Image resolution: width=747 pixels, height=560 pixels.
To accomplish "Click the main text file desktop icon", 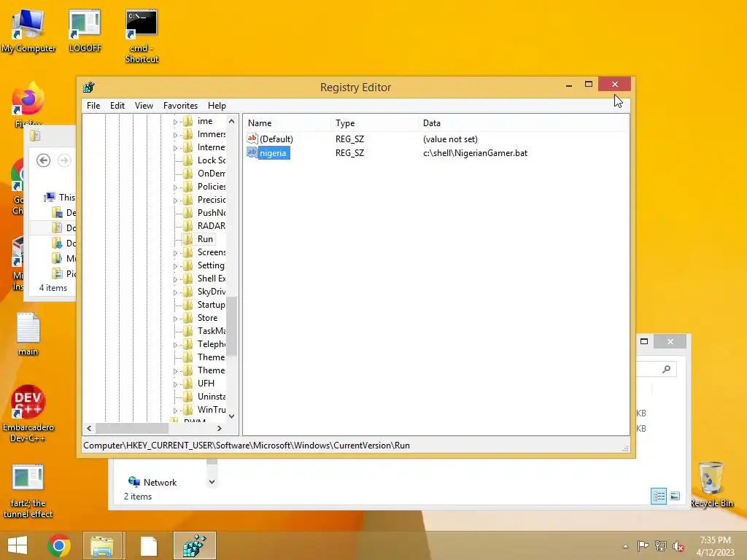I will (x=28, y=334).
